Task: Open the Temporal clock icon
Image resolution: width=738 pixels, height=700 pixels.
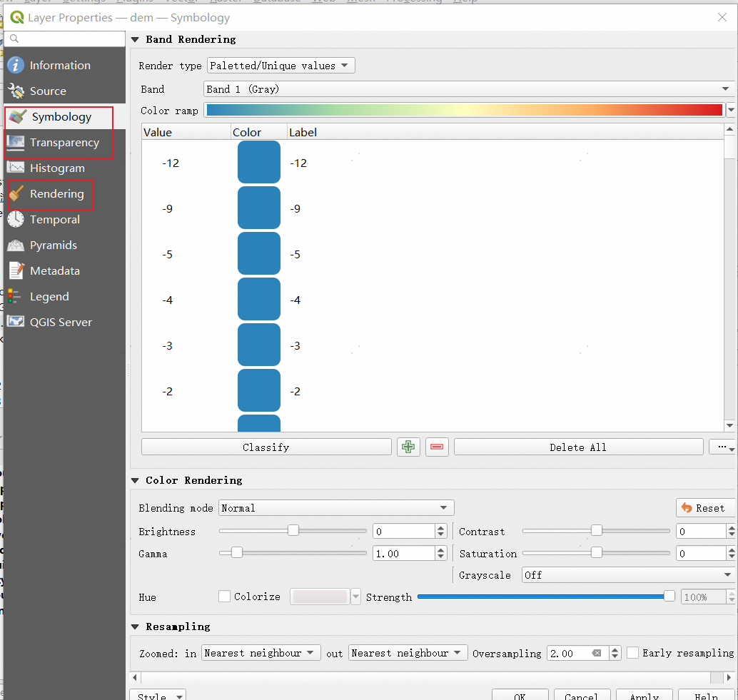Action: (x=16, y=219)
